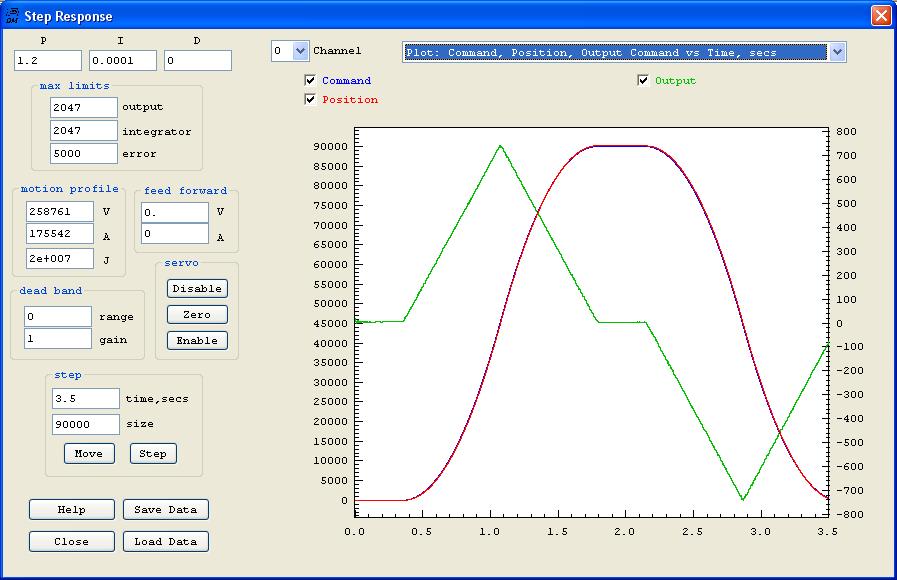Click the Save Data button
Image resolution: width=897 pixels, height=580 pixels.
(x=166, y=509)
